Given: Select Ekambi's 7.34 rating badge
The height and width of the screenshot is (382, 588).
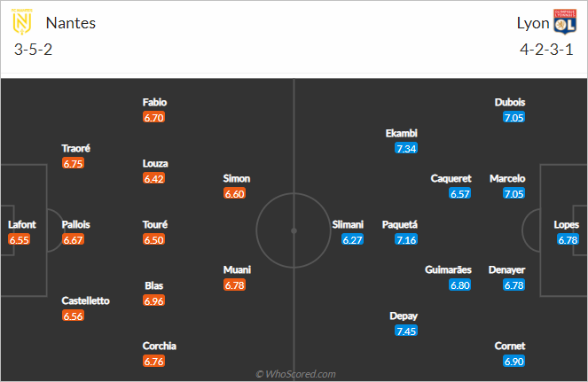Looking at the screenshot, I should tap(406, 148).
